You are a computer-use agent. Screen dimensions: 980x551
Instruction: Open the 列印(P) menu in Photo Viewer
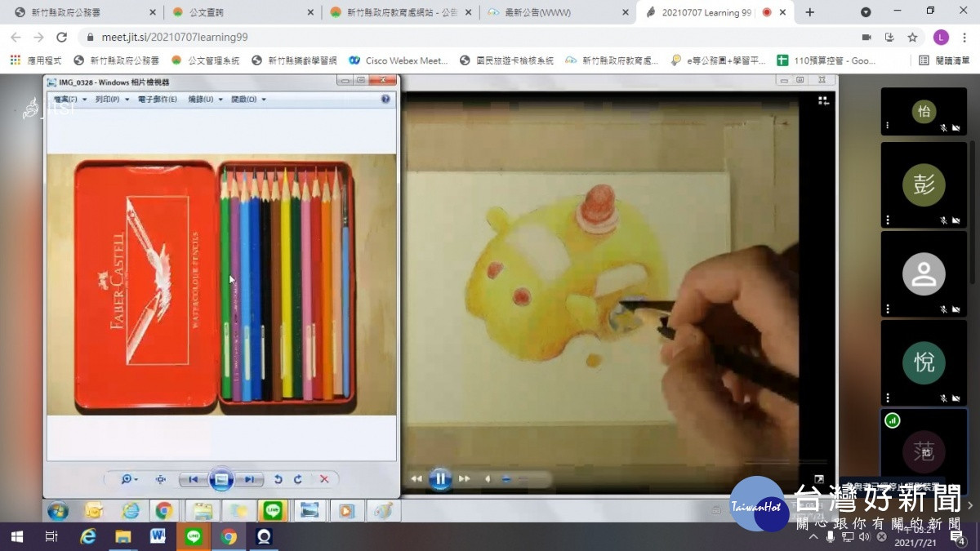tap(111, 99)
